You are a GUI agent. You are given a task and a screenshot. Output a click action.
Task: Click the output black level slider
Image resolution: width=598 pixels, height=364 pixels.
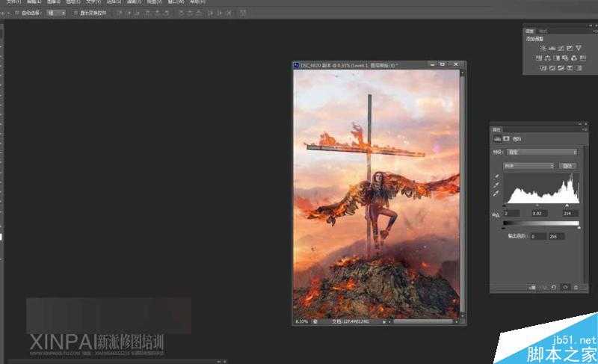point(504,228)
